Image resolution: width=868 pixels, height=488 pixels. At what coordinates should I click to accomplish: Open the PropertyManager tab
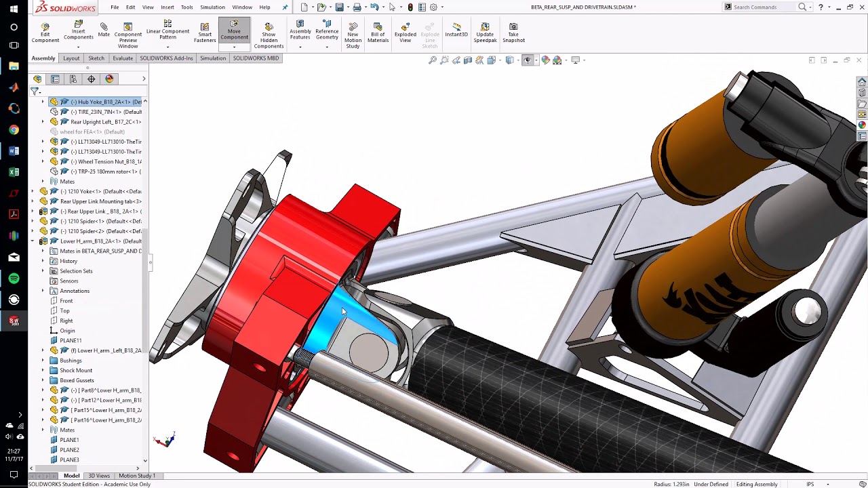[55, 79]
